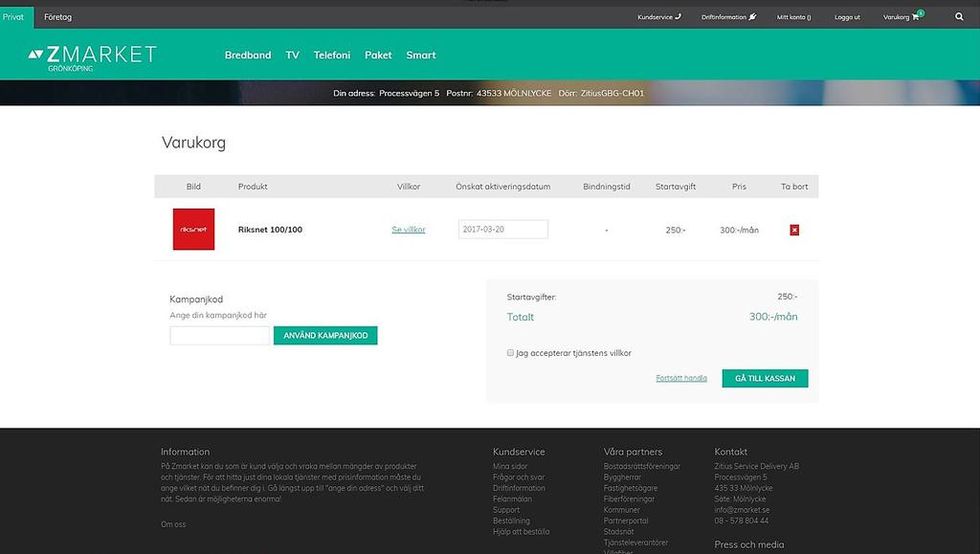This screenshot has height=554, width=980.
Task: Open Kundservice in the top bar
Action: pyautogui.click(x=658, y=17)
